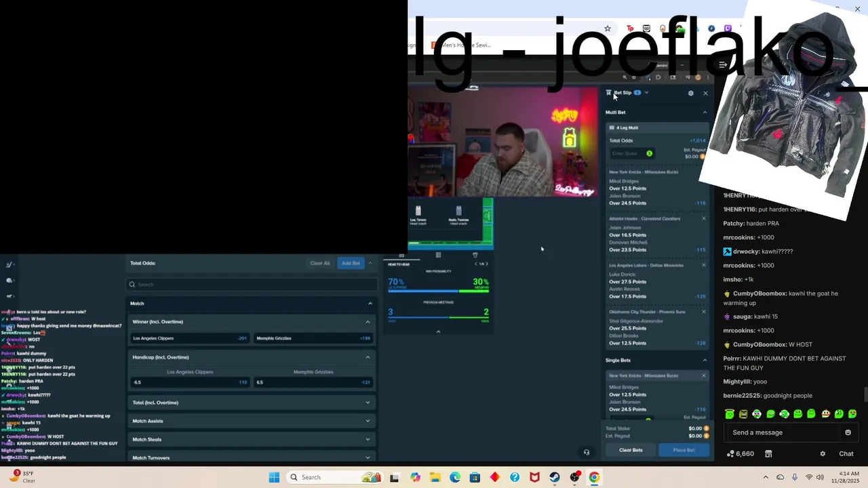Open Google Chrome from the taskbar
This screenshot has height=488, width=868.
594,477
